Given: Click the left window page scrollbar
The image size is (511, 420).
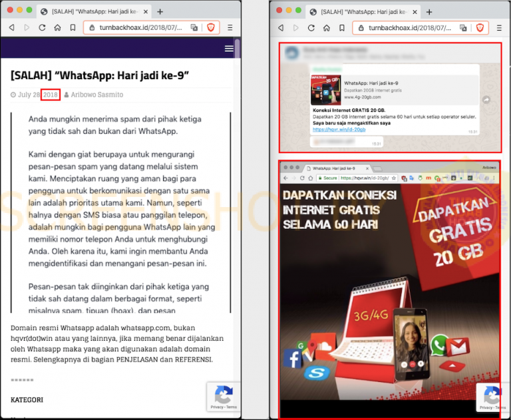Looking at the screenshot, I should coord(238,49).
